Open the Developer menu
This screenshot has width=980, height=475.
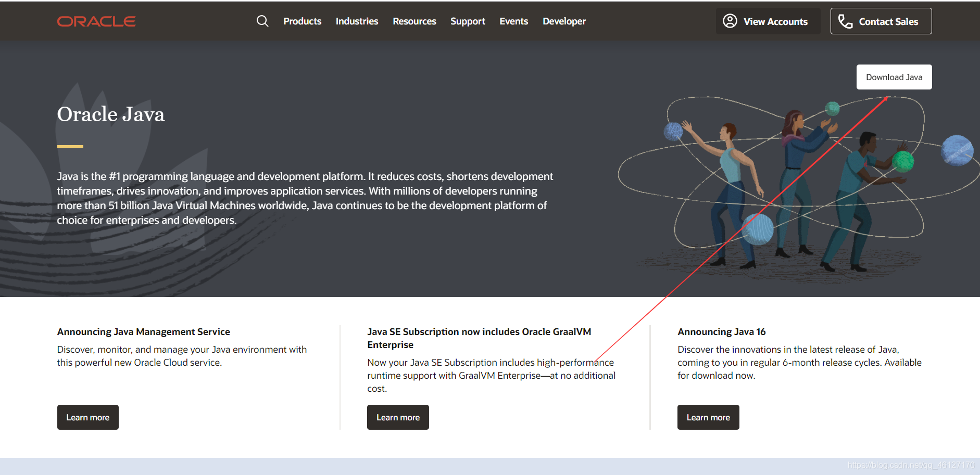(564, 21)
